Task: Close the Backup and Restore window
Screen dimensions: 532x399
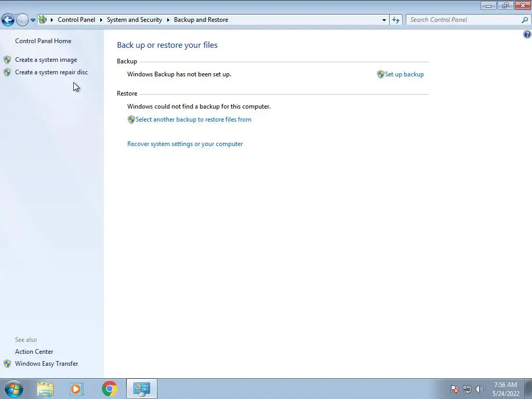Action: pyautogui.click(x=523, y=5)
